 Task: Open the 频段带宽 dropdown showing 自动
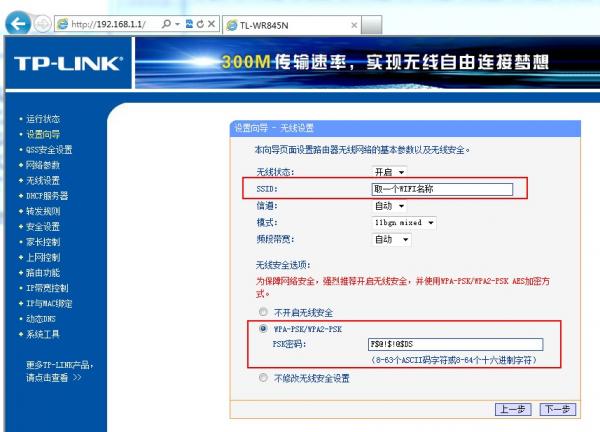pos(391,240)
